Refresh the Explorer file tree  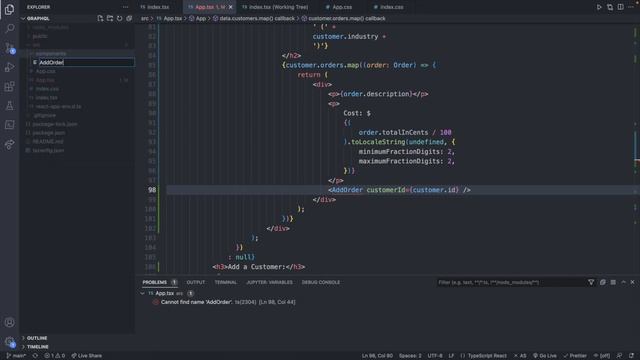[x=120, y=18]
